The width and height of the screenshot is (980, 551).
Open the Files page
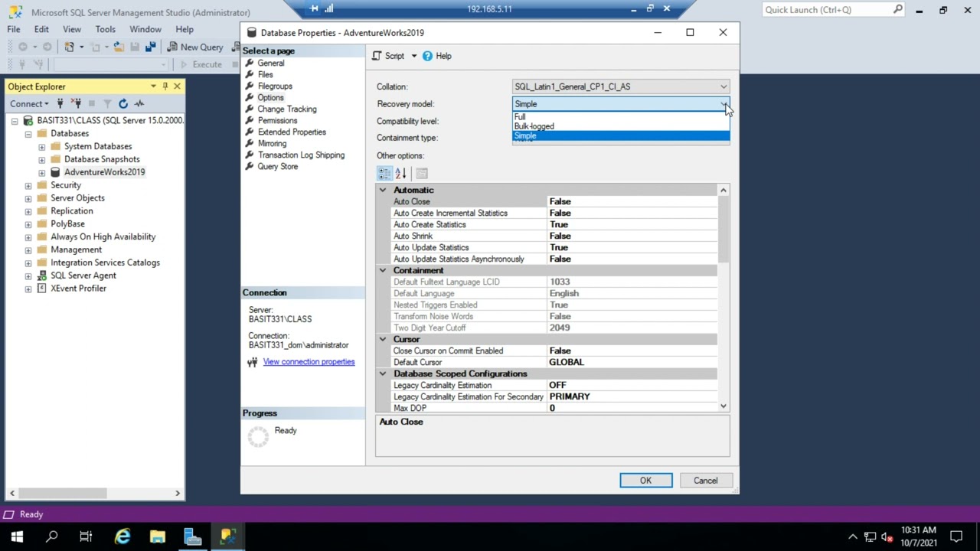[265, 74]
